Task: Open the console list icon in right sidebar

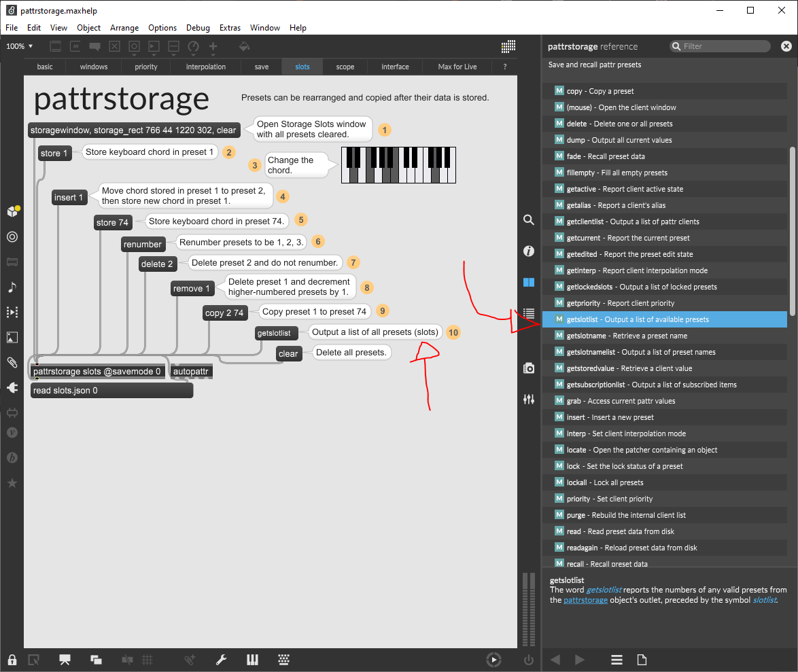Action: (529, 313)
